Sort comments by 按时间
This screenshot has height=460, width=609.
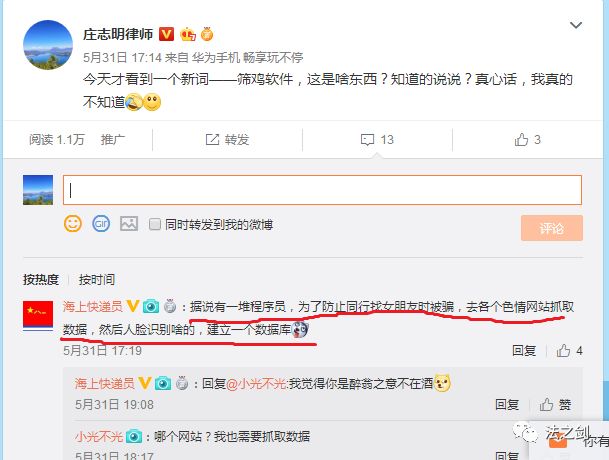[97, 279]
